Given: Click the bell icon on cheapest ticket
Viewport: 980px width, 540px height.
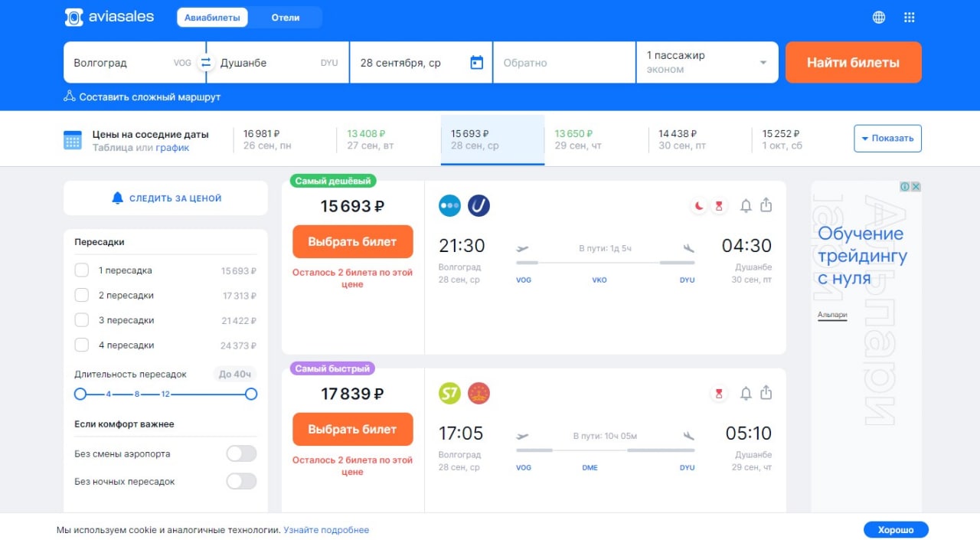Looking at the screenshot, I should [746, 205].
